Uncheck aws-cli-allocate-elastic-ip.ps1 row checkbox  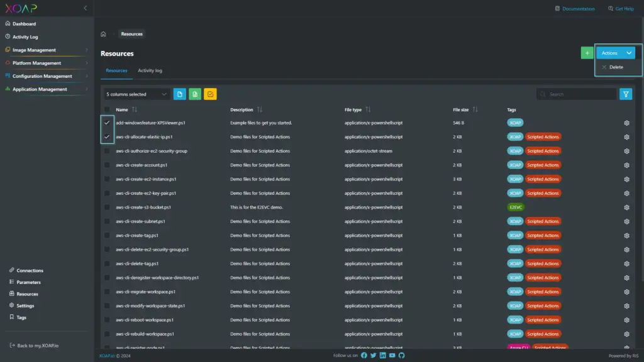click(107, 136)
